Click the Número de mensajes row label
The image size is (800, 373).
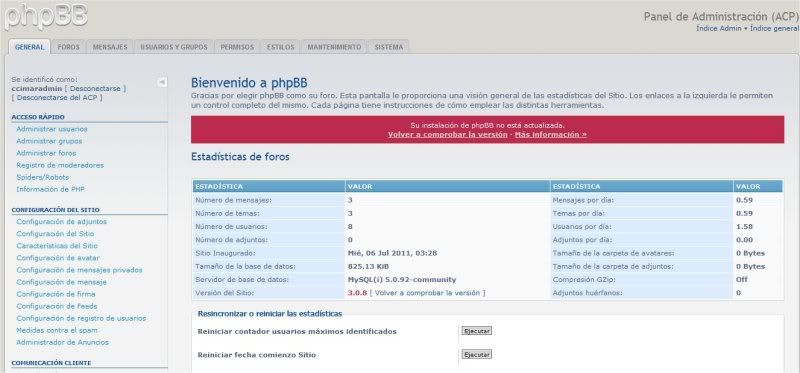[233, 200]
